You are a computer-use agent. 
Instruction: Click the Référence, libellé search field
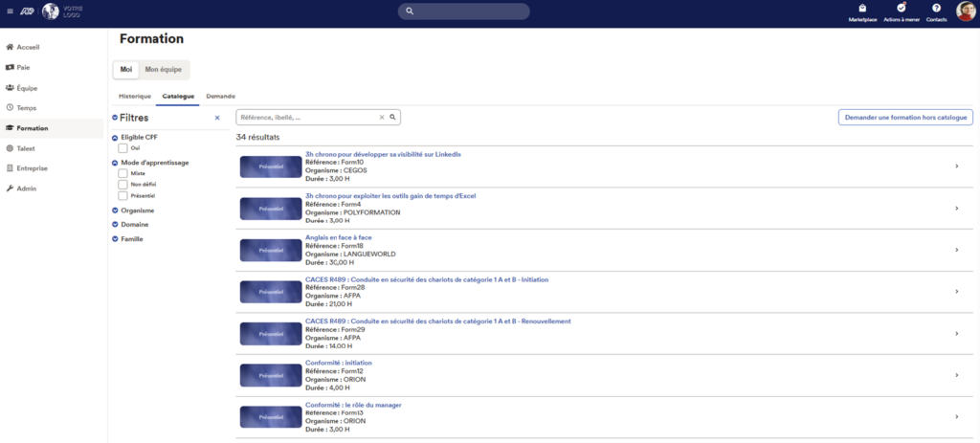point(306,117)
